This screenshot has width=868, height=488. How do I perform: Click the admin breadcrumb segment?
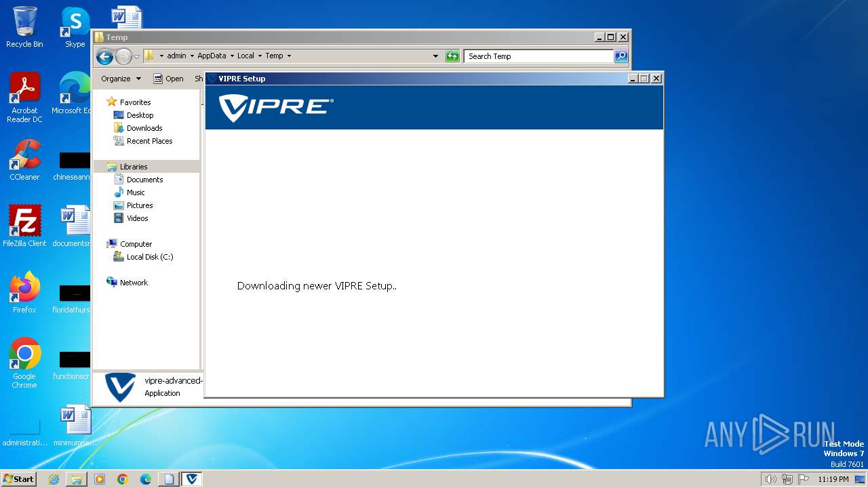click(x=176, y=56)
